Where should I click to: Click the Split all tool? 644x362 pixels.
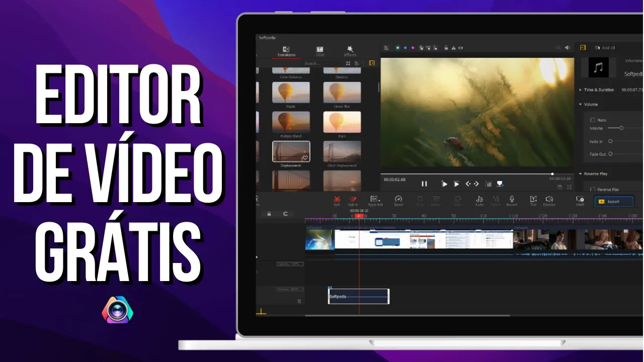click(x=353, y=201)
